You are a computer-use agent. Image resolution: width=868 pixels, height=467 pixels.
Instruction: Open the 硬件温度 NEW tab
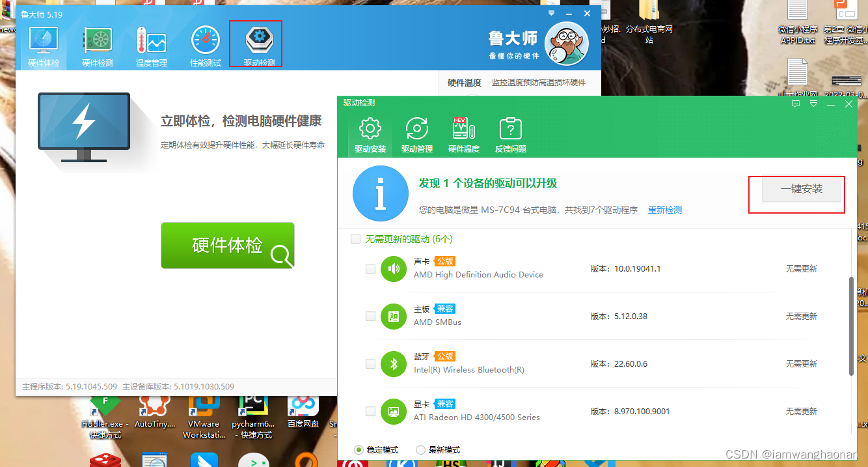pos(464,135)
